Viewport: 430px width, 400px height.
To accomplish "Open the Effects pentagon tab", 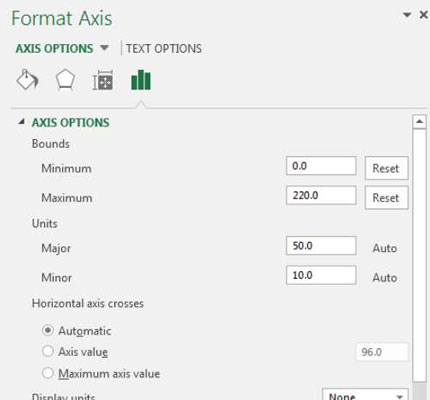I will (65, 80).
